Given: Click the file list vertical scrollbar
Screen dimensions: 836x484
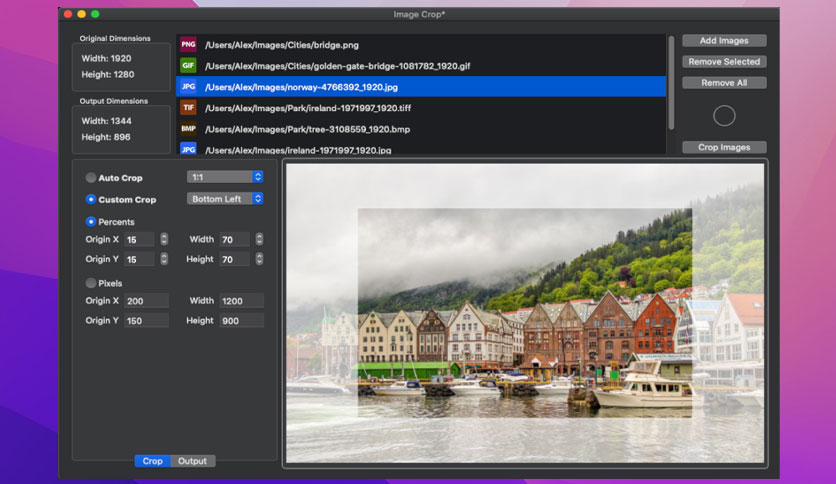Looking at the screenshot, I should (671, 83).
